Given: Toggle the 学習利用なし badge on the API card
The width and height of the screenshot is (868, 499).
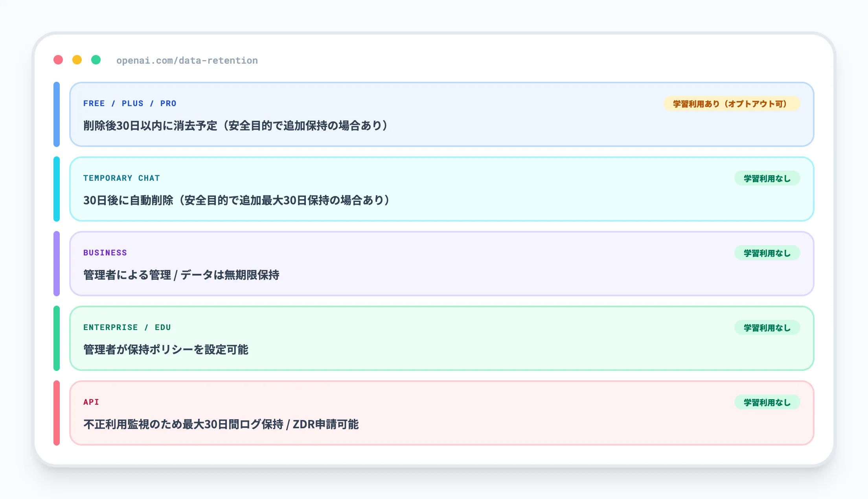Looking at the screenshot, I should pos(767,402).
